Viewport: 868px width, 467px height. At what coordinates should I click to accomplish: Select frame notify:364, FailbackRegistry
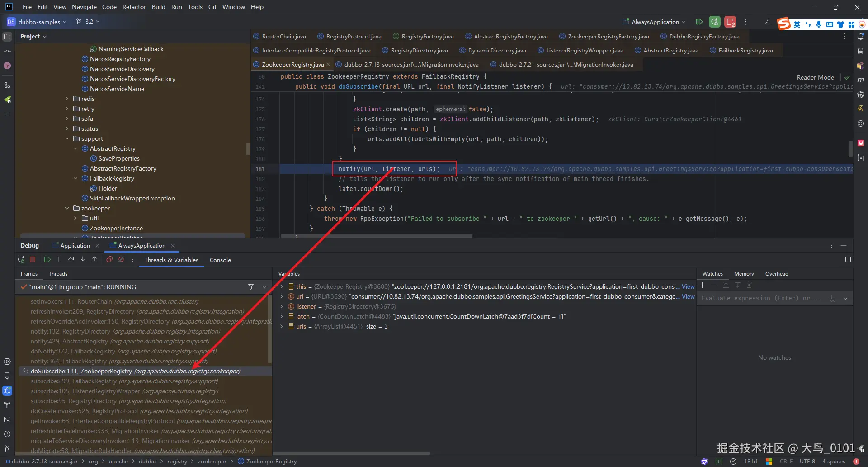tap(119, 361)
